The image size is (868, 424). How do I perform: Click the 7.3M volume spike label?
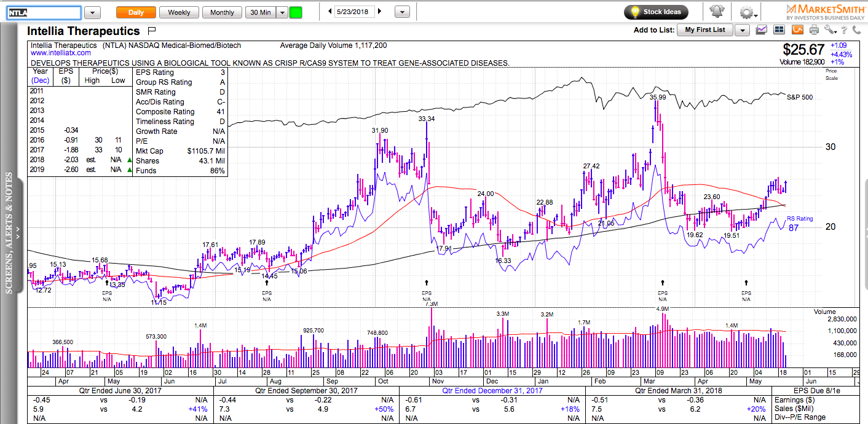pyautogui.click(x=431, y=304)
